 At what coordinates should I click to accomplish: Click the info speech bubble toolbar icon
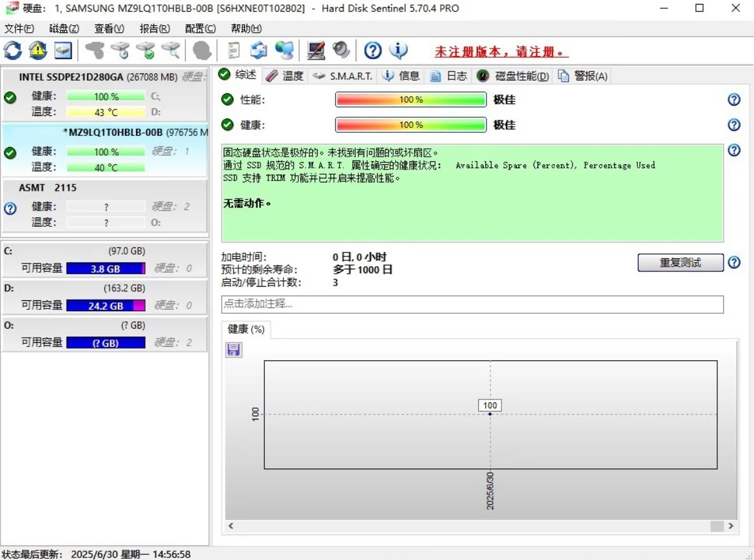398,50
